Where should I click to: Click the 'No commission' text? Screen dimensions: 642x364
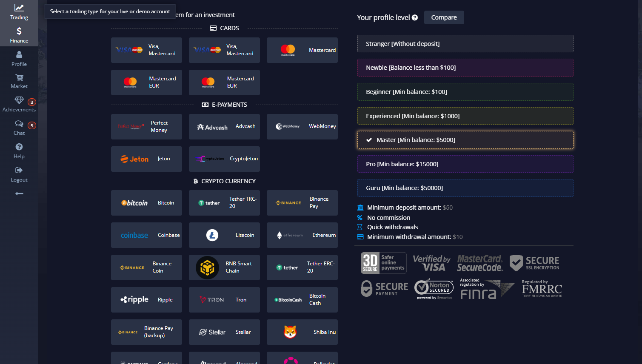(x=388, y=218)
